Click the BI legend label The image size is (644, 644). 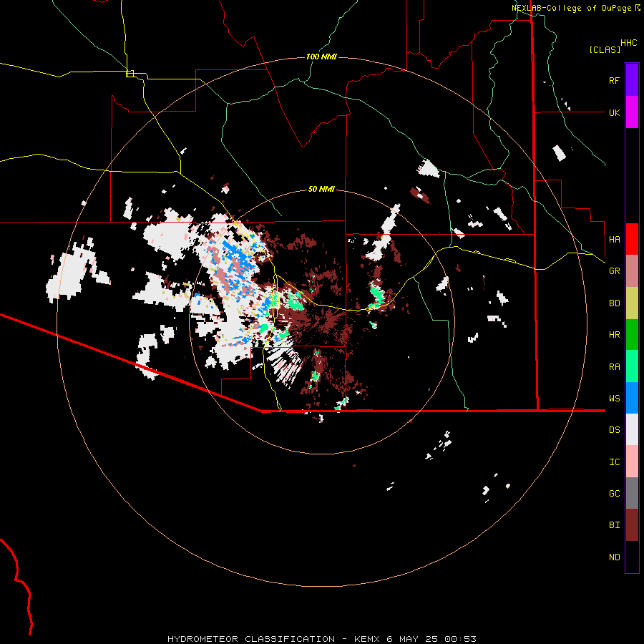click(x=614, y=525)
